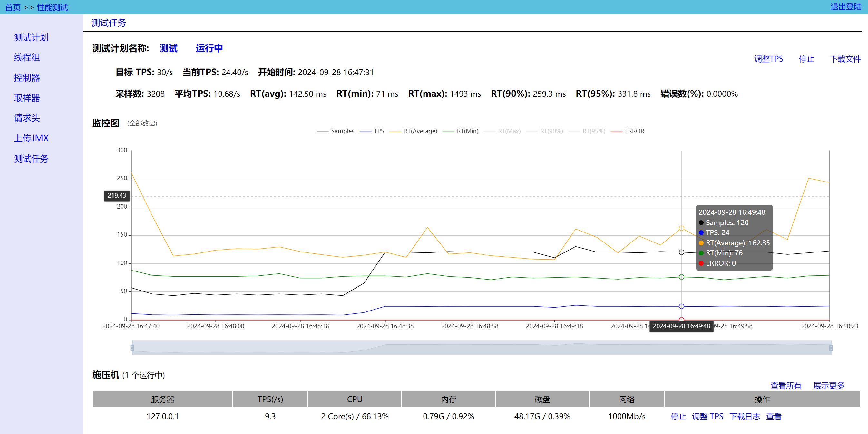Click 首页 in the breadcrumb
The height and width of the screenshot is (434, 868).
[x=13, y=7]
